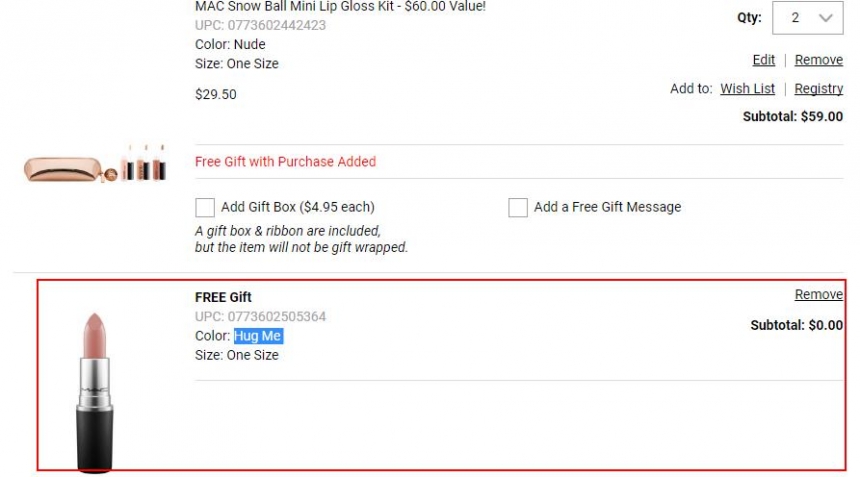This screenshot has height=477, width=860.
Task: Add item to Wish List
Action: tap(747, 89)
